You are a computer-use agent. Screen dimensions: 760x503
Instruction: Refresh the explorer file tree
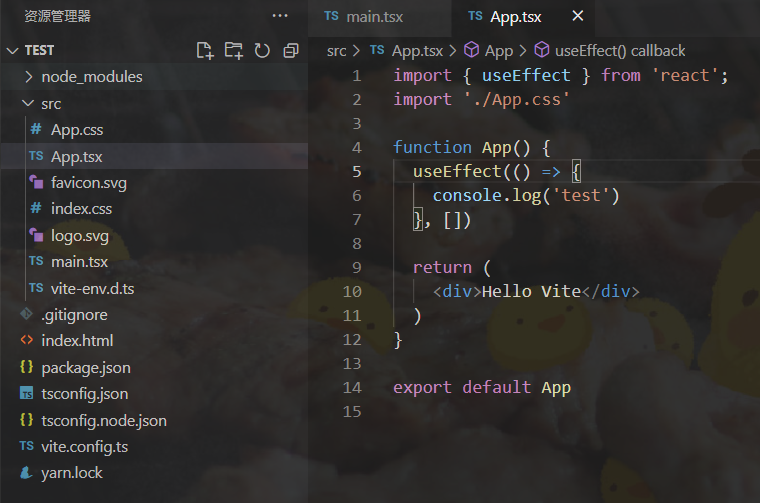pyautogui.click(x=262, y=50)
